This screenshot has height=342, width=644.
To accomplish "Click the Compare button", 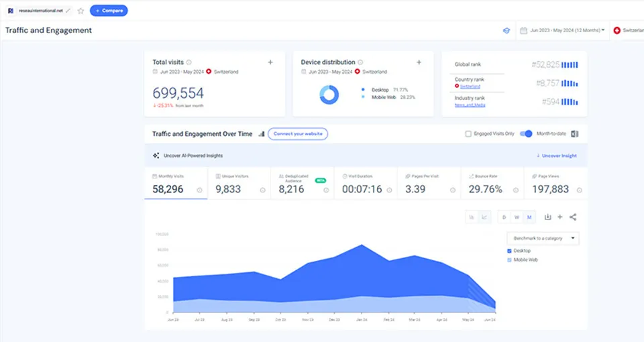I will point(109,11).
